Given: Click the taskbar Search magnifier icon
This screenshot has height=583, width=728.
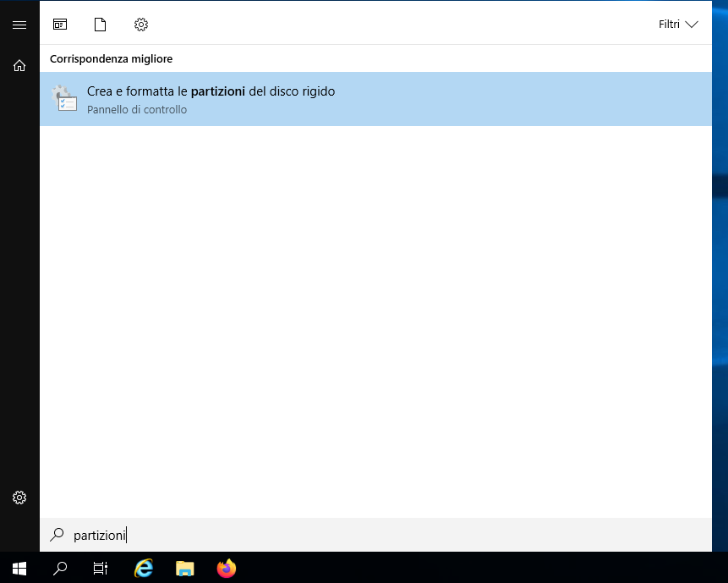Looking at the screenshot, I should (x=60, y=568).
